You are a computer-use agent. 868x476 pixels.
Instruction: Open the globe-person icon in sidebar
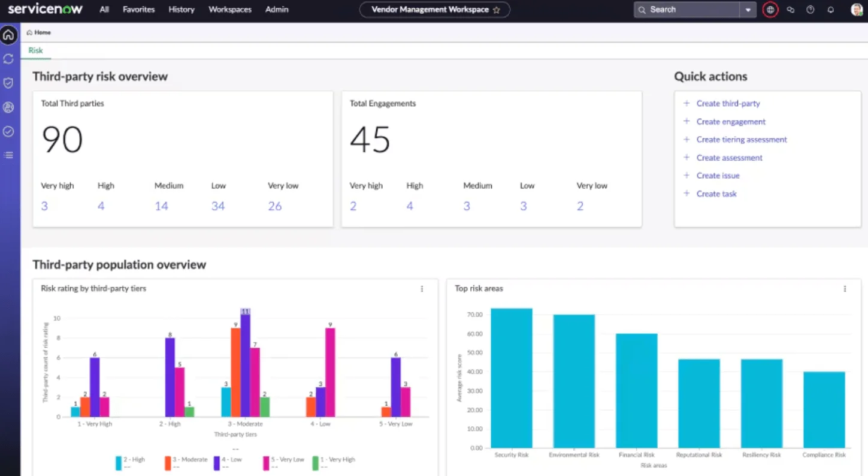pyautogui.click(x=8, y=107)
